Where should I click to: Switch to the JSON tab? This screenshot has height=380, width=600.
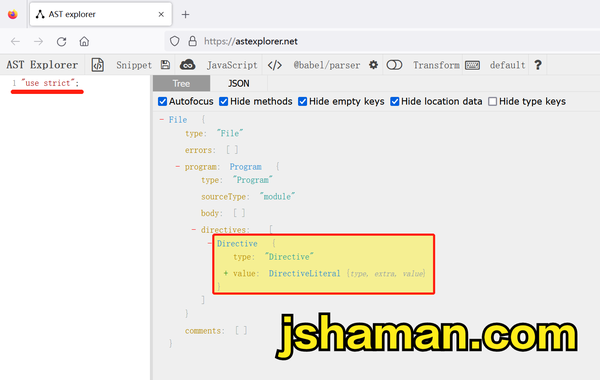[238, 83]
